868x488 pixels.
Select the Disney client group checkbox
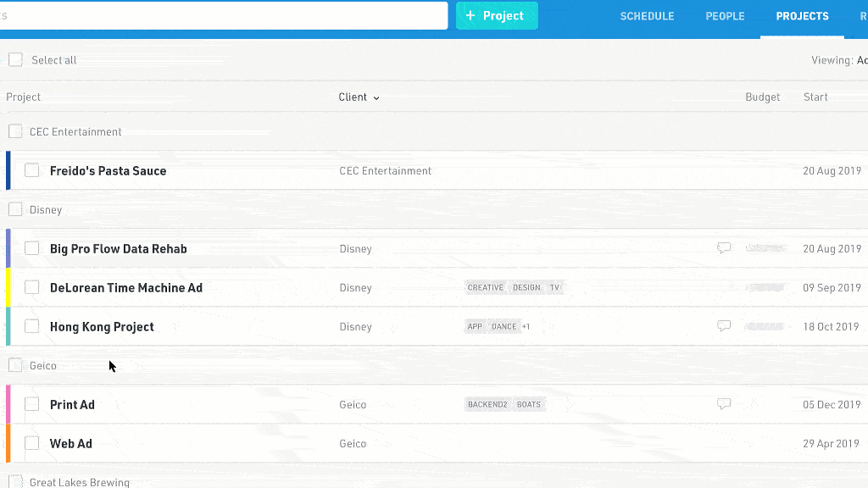(x=15, y=209)
